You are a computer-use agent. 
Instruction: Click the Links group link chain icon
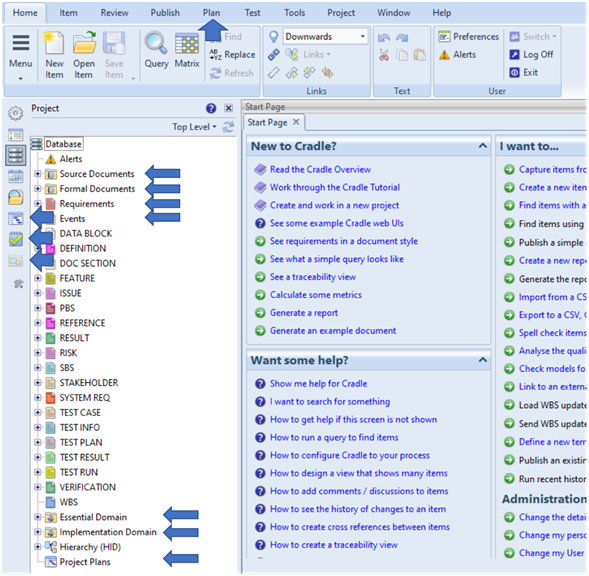(x=273, y=55)
